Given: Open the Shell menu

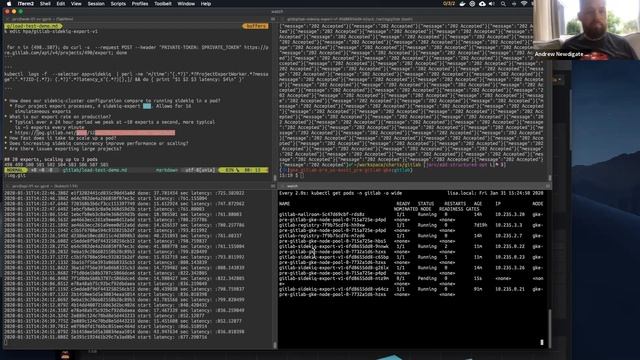Looking at the screenshot, I should pyautogui.click(x=45, y=4).
